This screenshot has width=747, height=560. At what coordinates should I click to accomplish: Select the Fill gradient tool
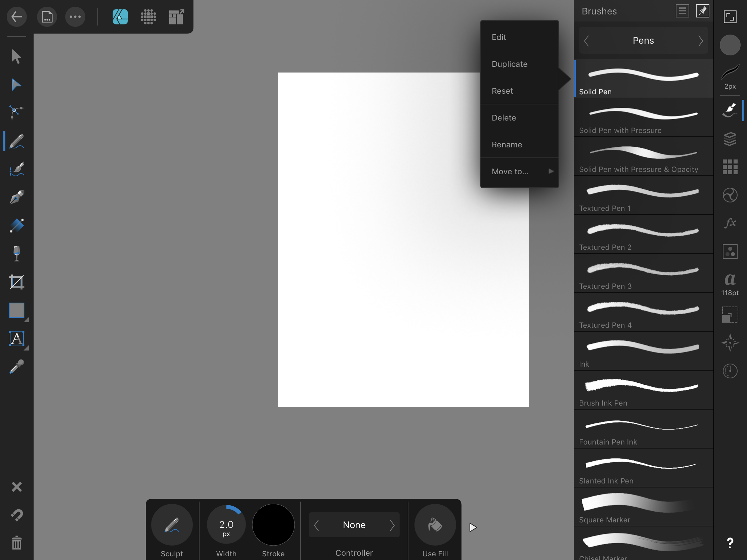[x=16, y=225]
